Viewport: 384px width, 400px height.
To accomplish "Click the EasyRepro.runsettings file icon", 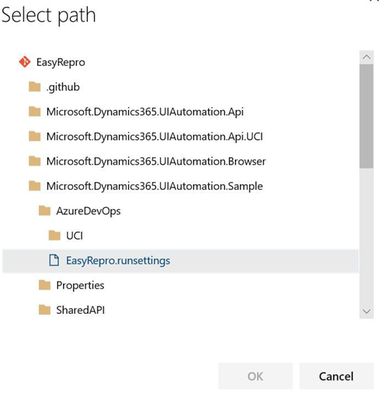I will pos(54,260).
